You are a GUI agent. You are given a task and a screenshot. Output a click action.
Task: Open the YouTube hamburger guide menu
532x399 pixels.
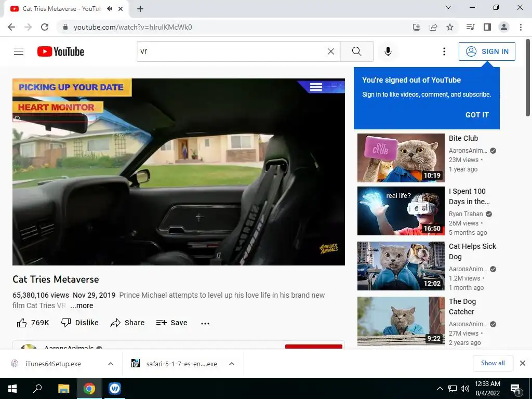tap(19, 51)
